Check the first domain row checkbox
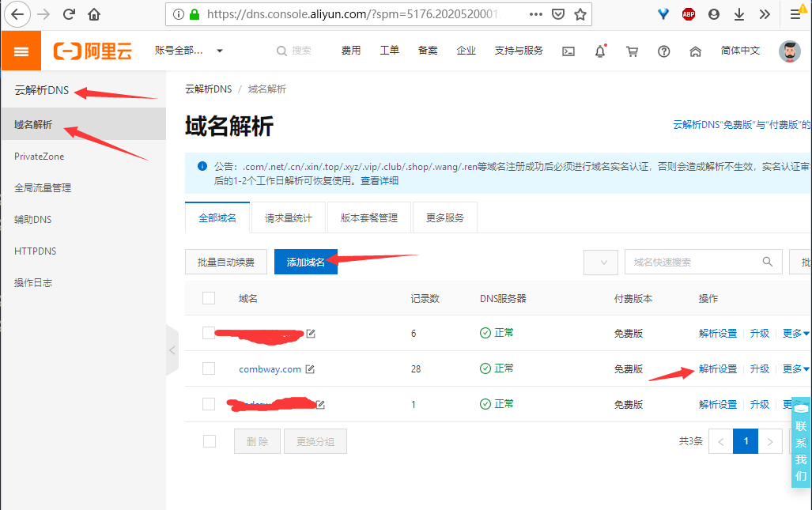 click(209, 333)
